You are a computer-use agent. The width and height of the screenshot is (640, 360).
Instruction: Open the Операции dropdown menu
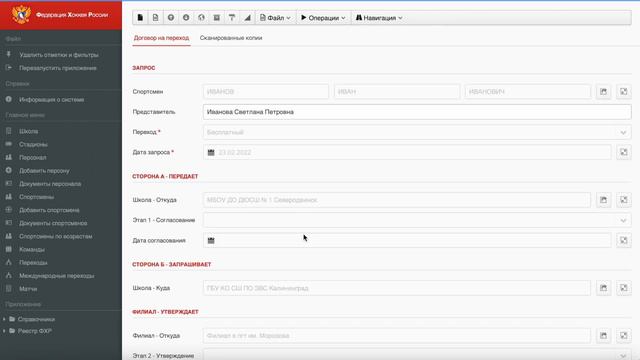[323, 18]
